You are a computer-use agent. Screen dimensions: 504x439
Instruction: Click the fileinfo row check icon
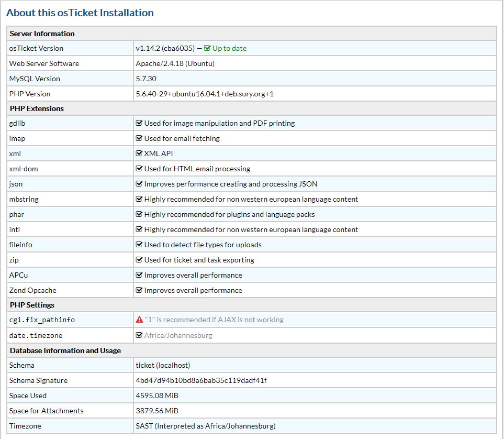(139, 244)
